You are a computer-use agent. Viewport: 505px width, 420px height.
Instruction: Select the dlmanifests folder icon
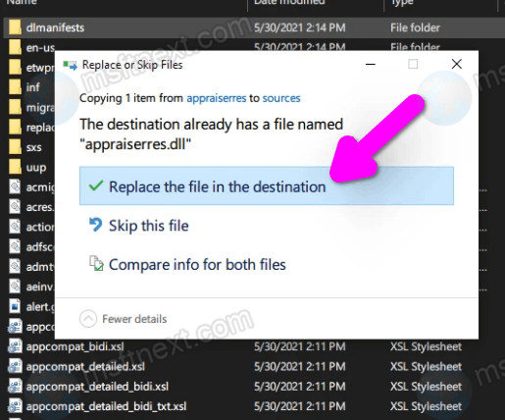[15, 27]
